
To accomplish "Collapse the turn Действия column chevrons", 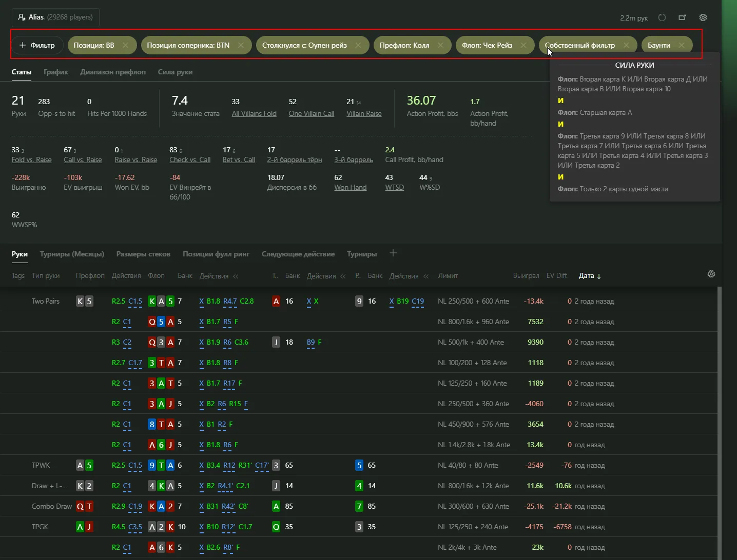I will [343, 276].
